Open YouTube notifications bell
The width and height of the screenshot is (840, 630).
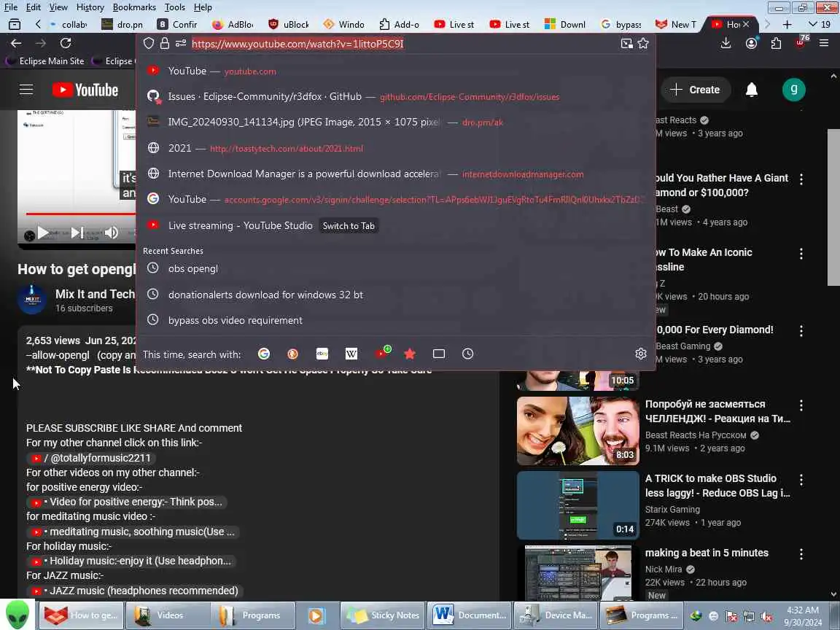tap(752, 90)
